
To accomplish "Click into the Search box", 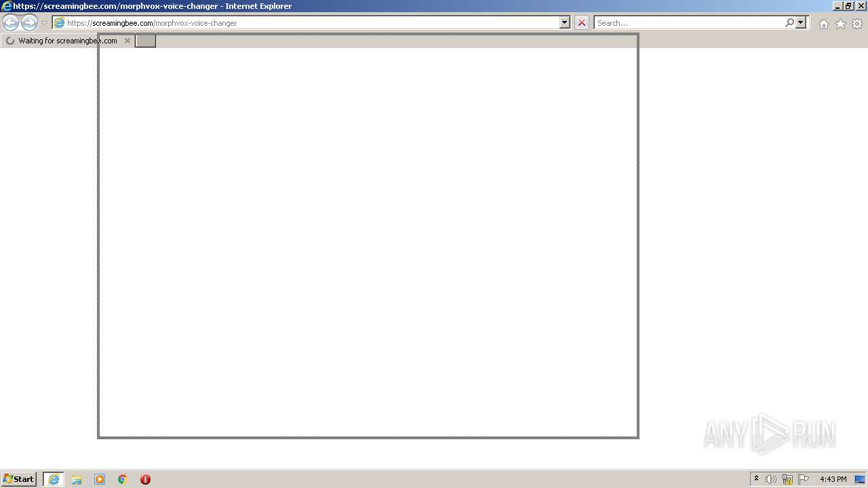I will pos(689,22).
